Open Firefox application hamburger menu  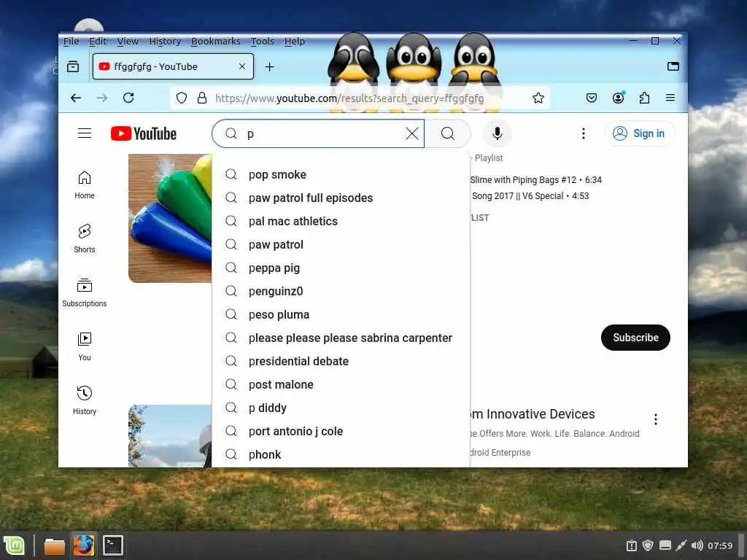(x=670, y=98)
